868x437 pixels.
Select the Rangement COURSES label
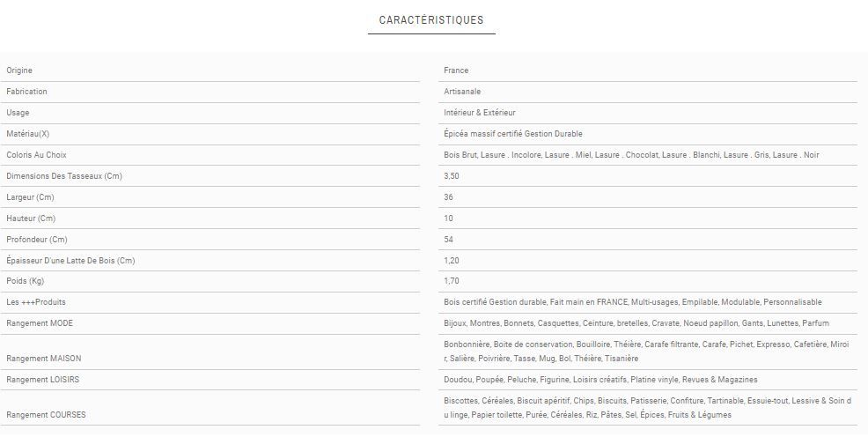[x=46, y=414]
